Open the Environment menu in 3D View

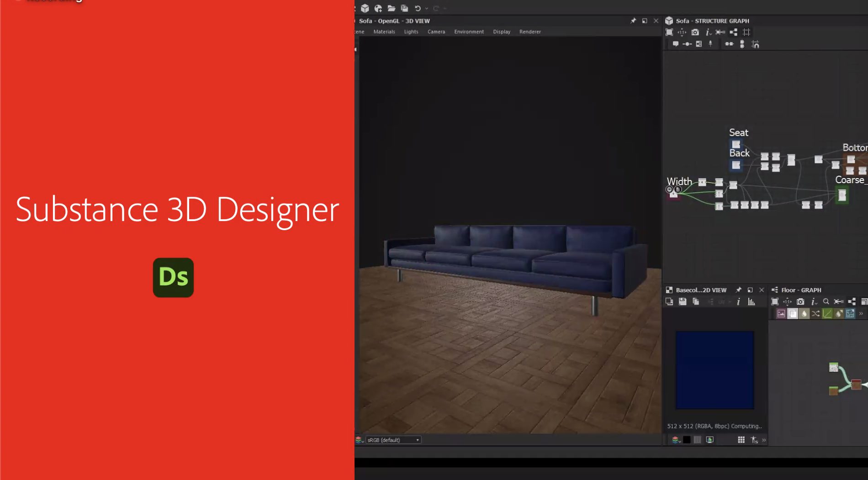(469, 32)
